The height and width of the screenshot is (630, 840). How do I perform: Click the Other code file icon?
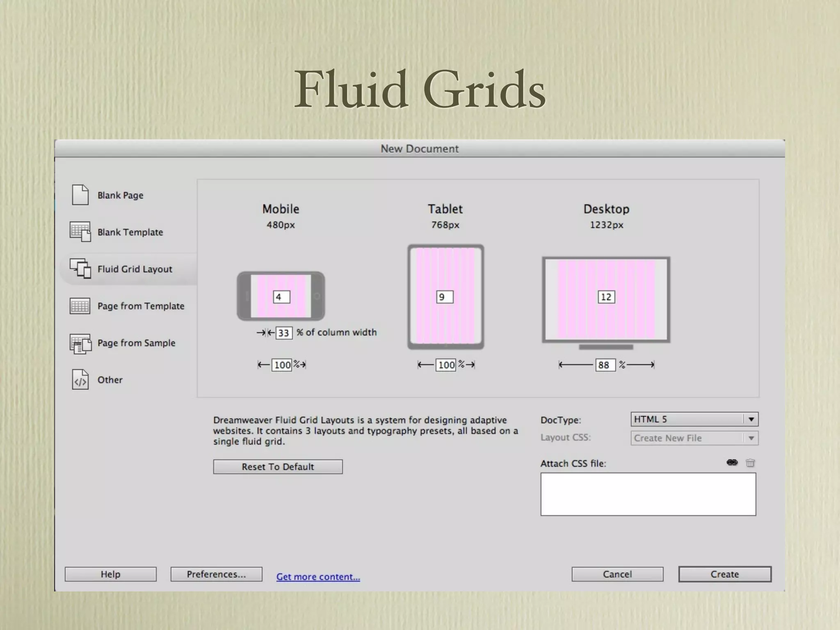80,380
